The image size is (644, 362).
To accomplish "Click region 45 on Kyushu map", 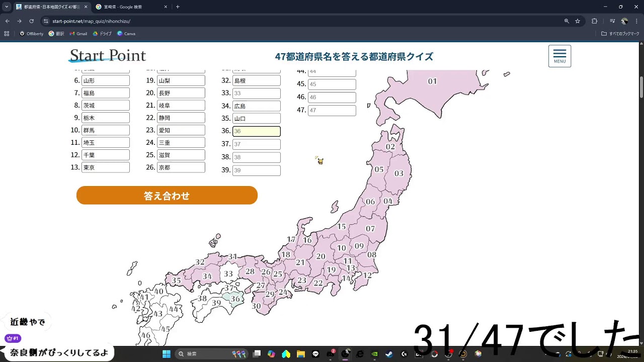I will [x=165, y=329].
